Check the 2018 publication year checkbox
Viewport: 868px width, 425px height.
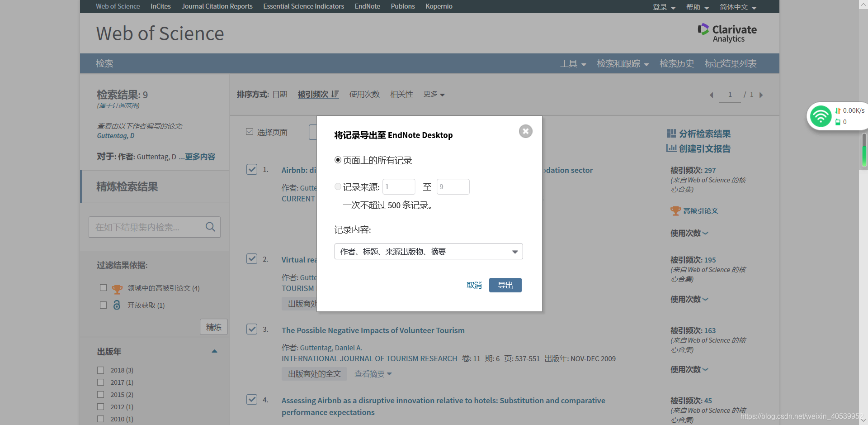(x=101, y=370)
